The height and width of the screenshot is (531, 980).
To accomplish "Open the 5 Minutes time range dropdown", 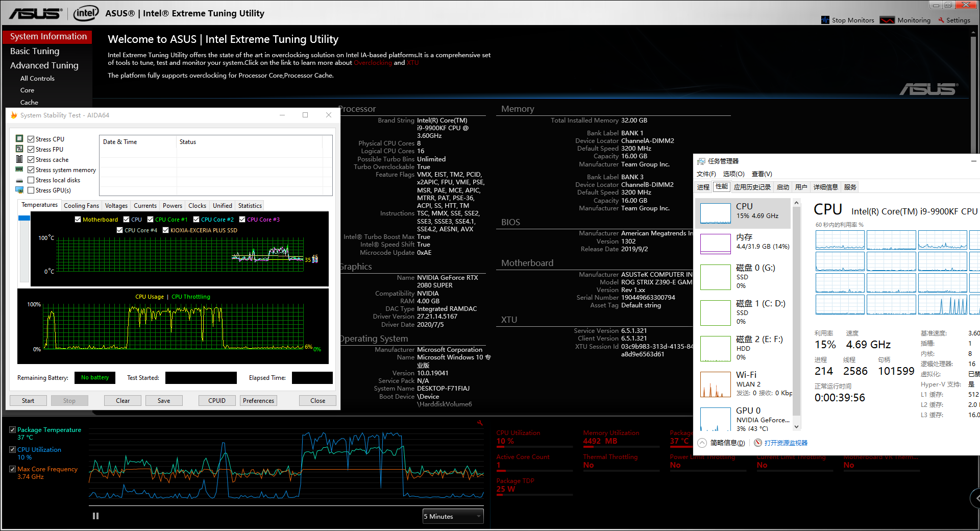I will [x=453, y=516].
